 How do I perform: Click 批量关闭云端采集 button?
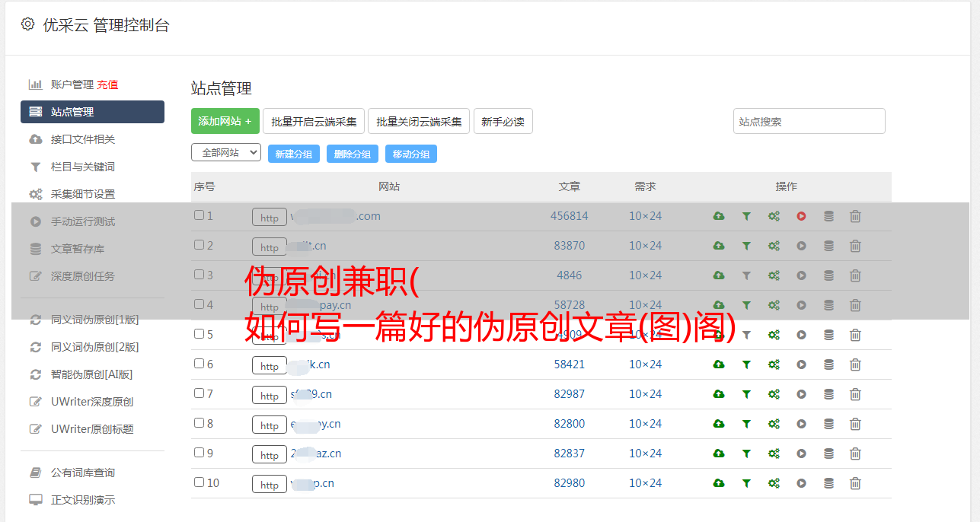(419, 121)
